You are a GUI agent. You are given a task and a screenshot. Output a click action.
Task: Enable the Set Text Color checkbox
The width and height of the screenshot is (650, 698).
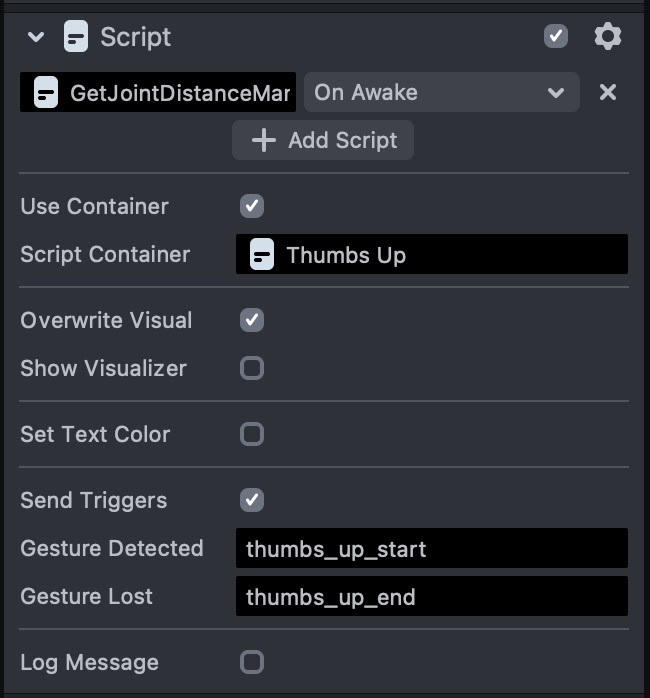coord(252,434)
